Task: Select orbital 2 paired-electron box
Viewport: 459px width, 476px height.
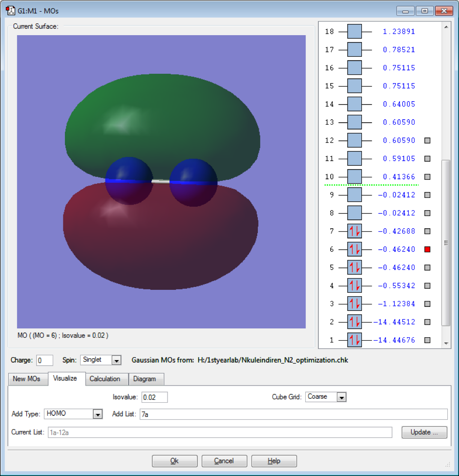Action: click(355, 322)
